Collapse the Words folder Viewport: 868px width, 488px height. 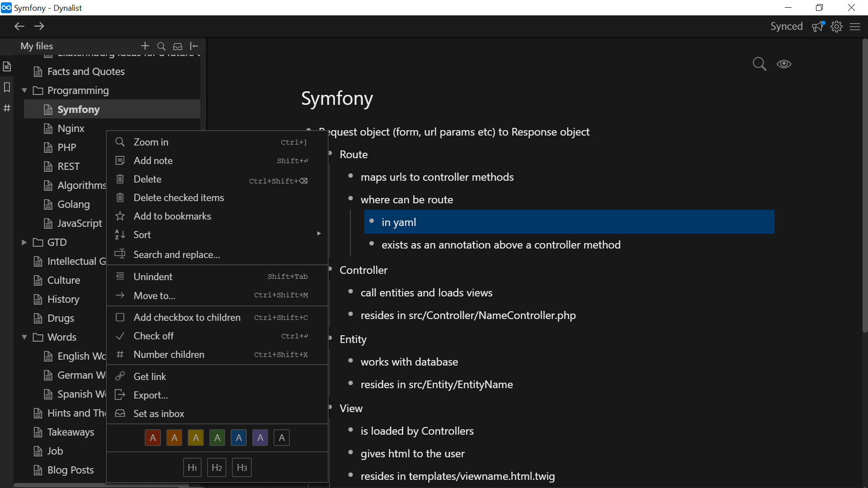pyautogui.click(x=24, y=338)
